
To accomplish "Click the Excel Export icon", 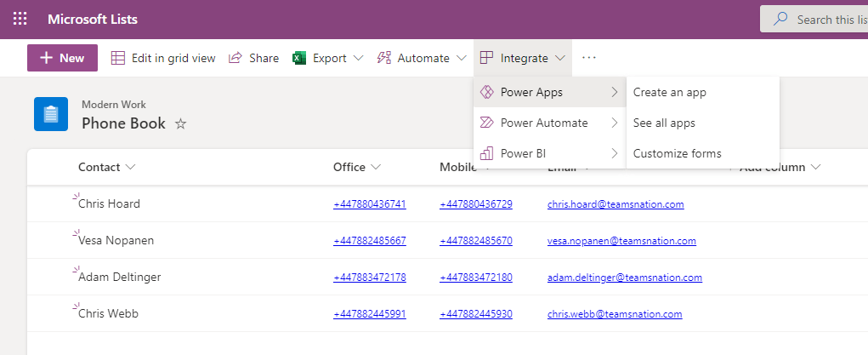I will click(x=299, y=58).
